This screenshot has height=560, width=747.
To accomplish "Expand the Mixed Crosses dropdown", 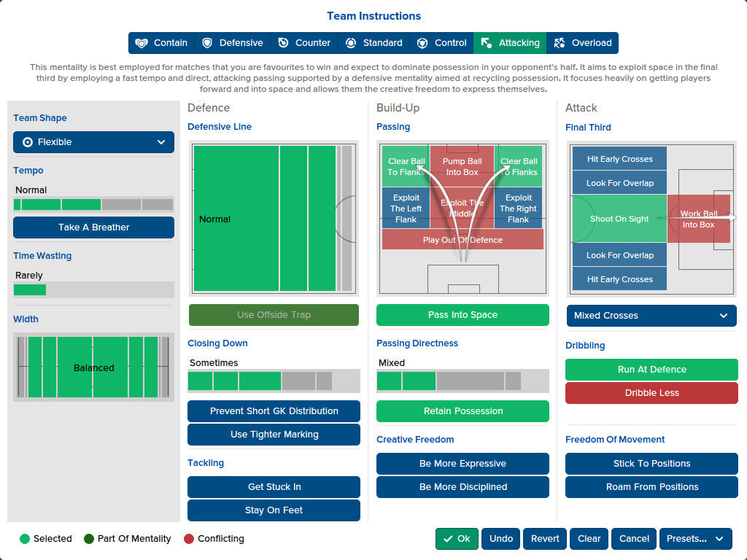I will coord(651,315).
